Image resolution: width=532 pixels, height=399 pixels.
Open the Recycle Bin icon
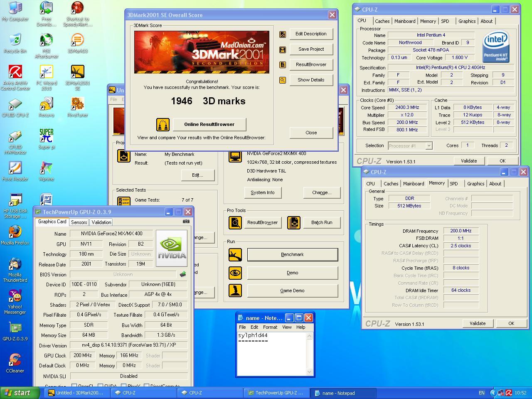point(15,44)
